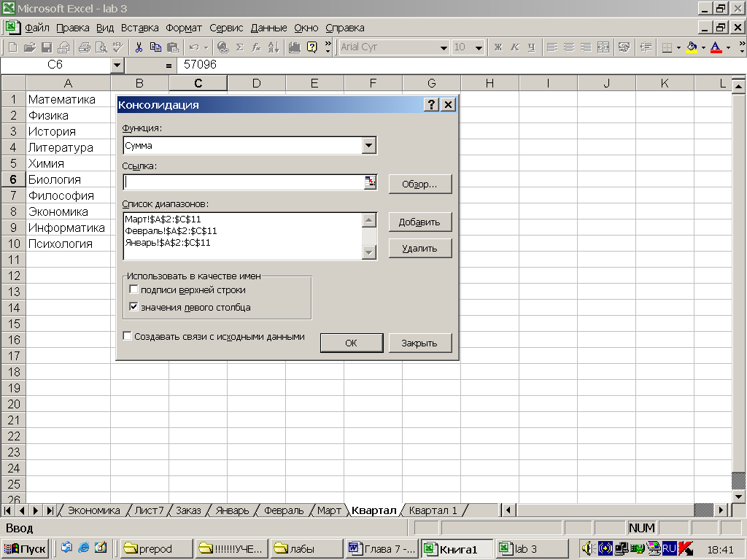Click the Undo arrow icon
Image resolution: width=747 pixels, height=560 pixels.
(x=194, y=47)
